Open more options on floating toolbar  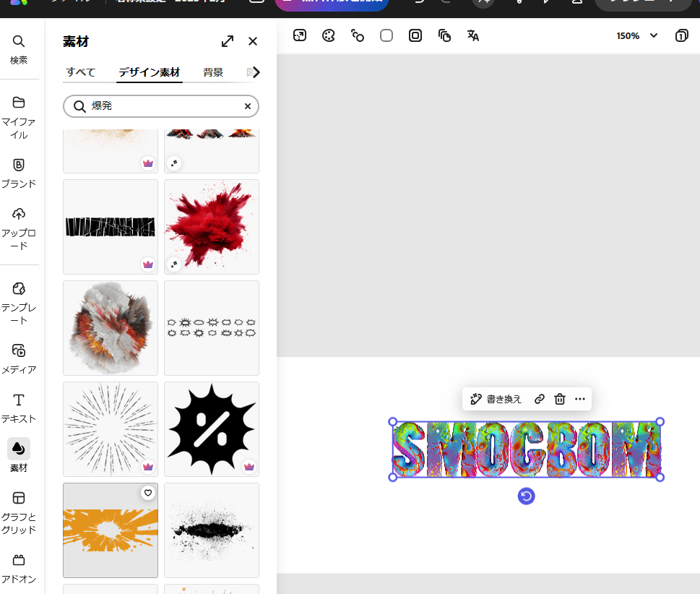coord(580,399)
